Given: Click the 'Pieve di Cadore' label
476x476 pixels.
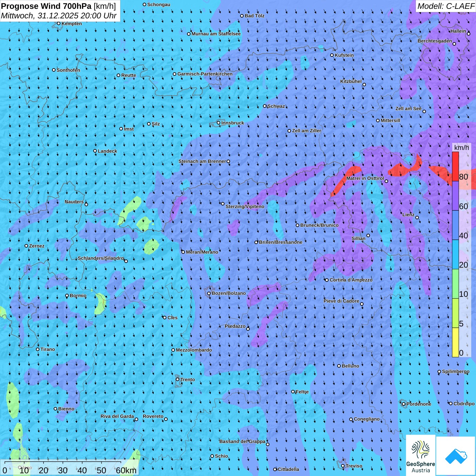Looking at the screenshot, I should [x=341, y=301].
